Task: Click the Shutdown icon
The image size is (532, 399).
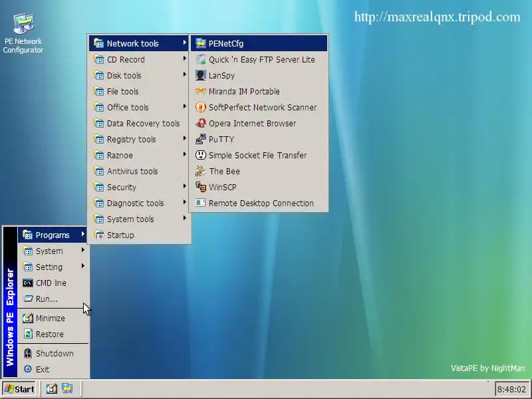Action: (28, 353)
